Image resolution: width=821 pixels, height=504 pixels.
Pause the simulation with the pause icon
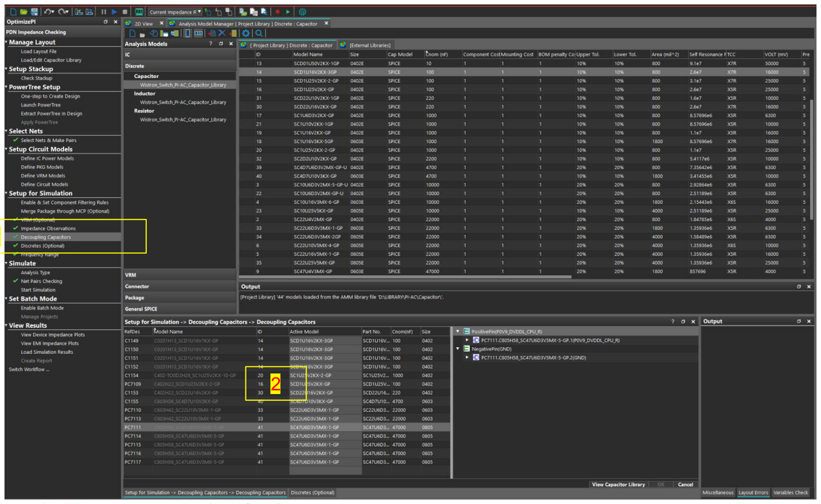(104, 12)
